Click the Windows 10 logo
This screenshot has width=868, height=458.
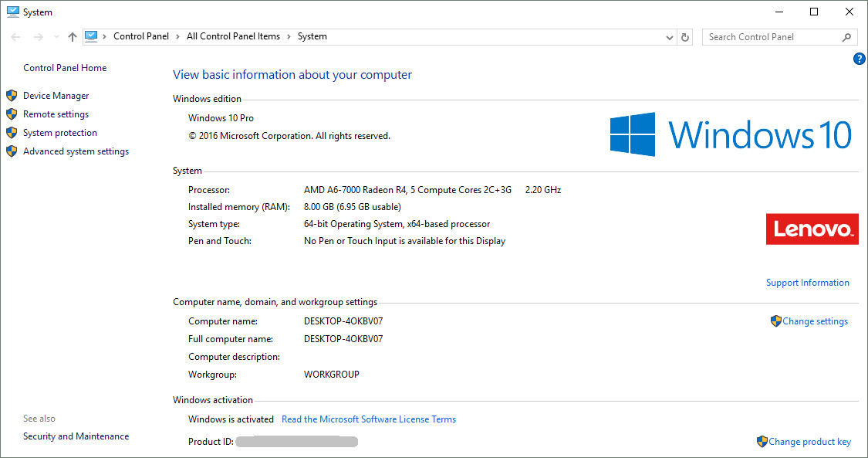point(731,134)
